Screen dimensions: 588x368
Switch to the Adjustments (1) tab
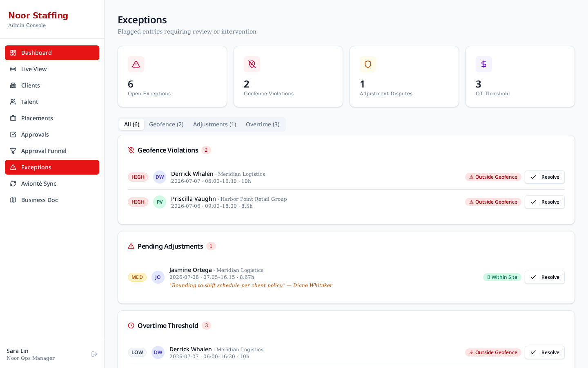[x=214, y=124]
